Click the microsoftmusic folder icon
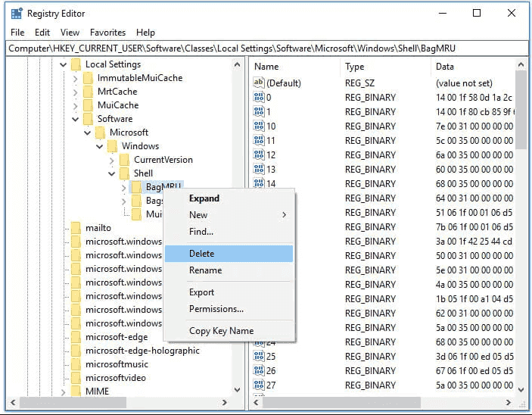 [76, 364]
